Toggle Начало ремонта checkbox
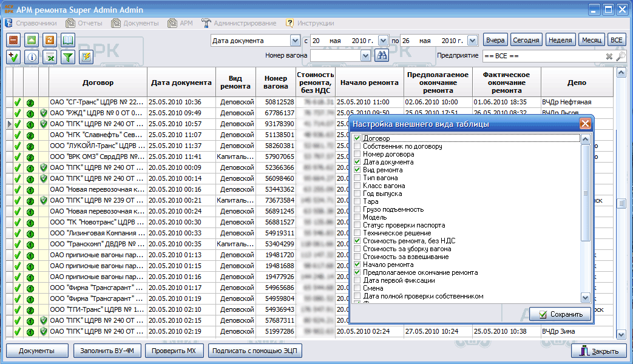Screen dimensions: 633x364 coord(357,265)
